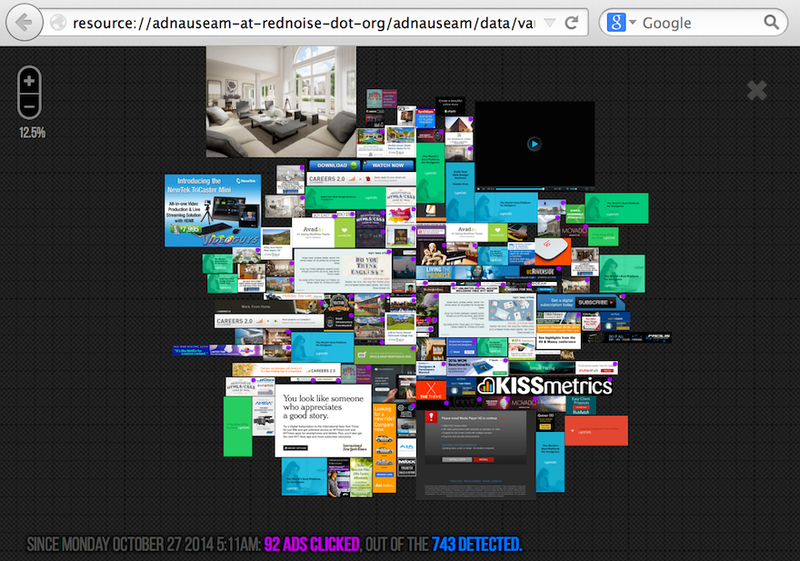Viewport: 800px width, 561px height.
Task: Click the address bar showing the adnauseam URL
Action: tap(303, 23)
